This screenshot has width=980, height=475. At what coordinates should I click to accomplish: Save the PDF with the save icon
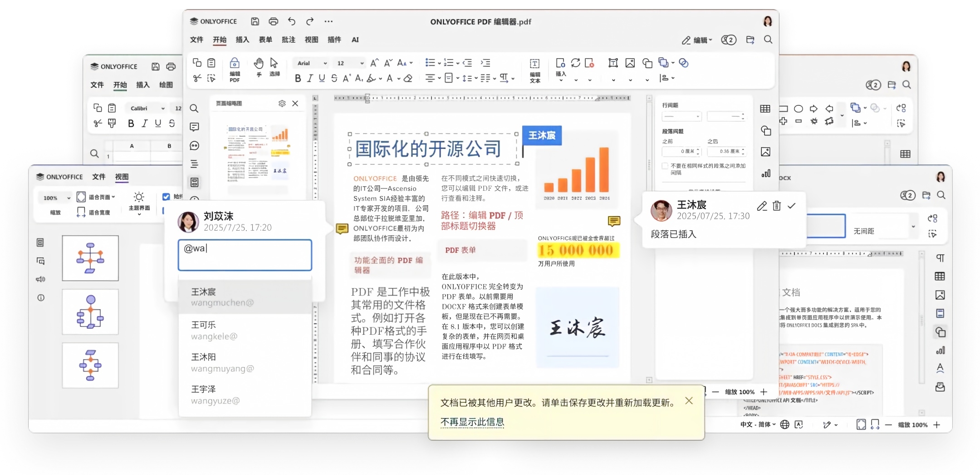255,21
